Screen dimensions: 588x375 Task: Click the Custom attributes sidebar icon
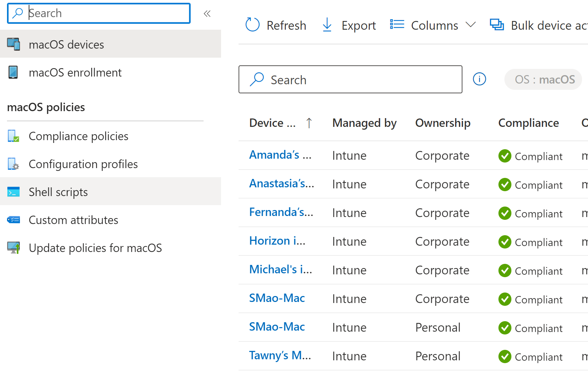[x=14, y=220]
